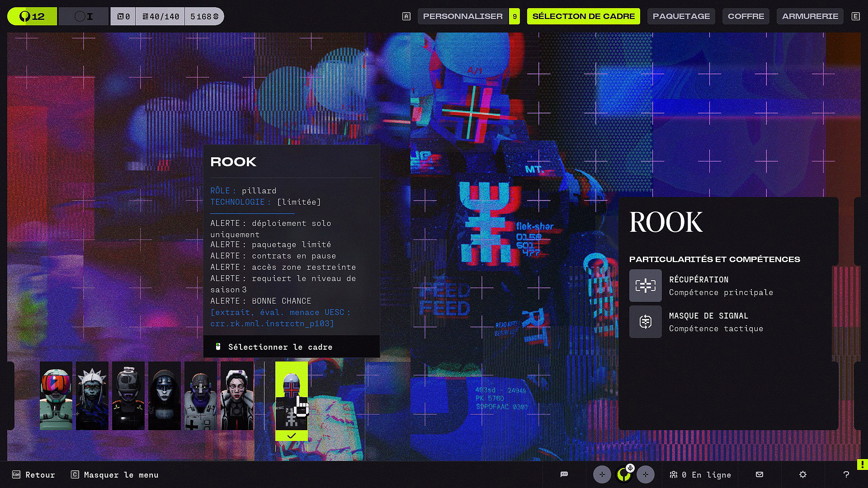Click the green player emblem in squad bar
This screenshot has height=488, width=868.
click(624, 474)
